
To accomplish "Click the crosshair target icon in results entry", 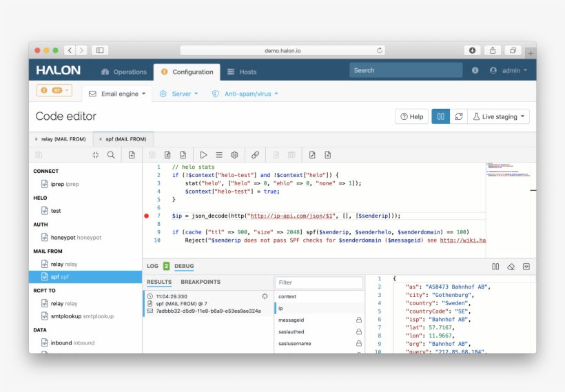I will tap(265, 296).
